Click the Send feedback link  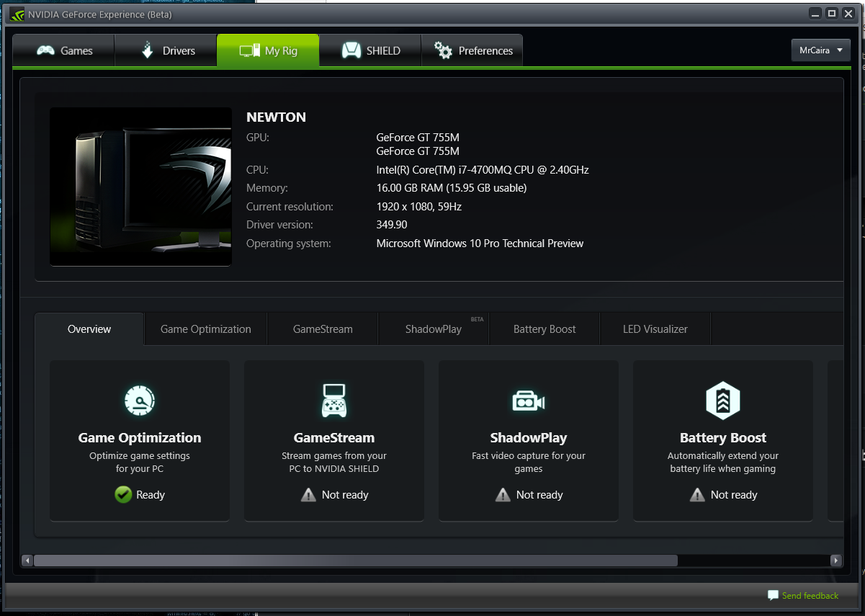(x=810, y=596)
